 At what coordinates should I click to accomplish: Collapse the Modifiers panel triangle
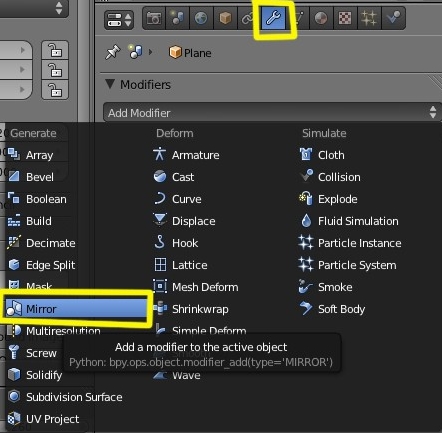110,84
